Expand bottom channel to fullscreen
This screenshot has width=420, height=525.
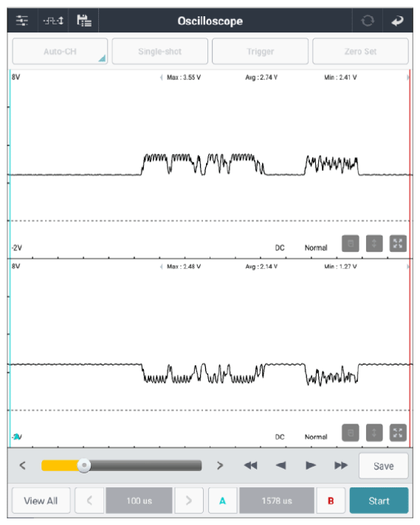(398, 433)
